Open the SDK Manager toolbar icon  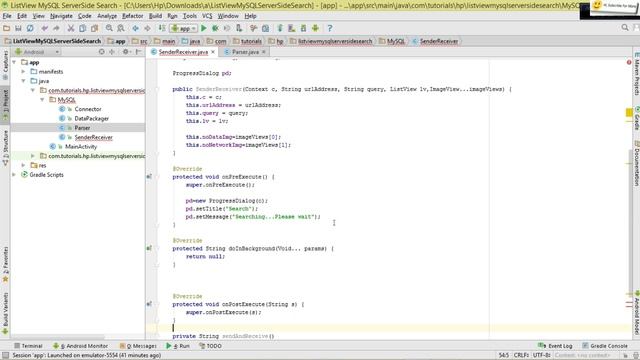pos(303,28)
